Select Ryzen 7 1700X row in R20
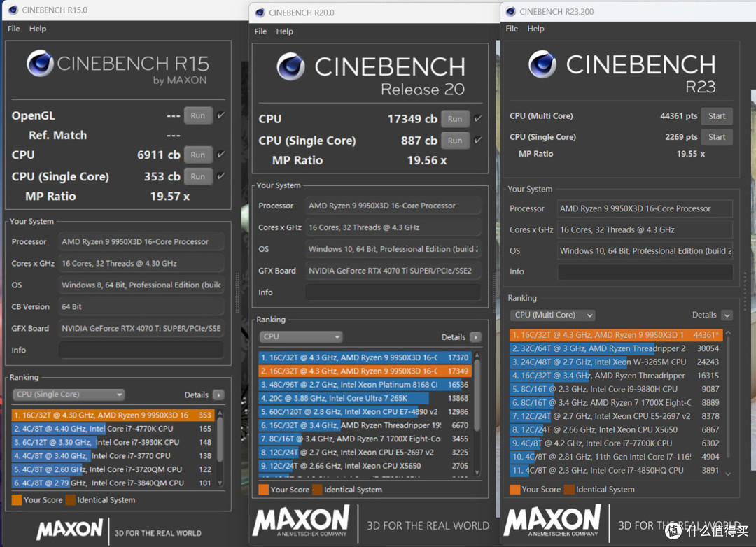 (x=365, y=438)
